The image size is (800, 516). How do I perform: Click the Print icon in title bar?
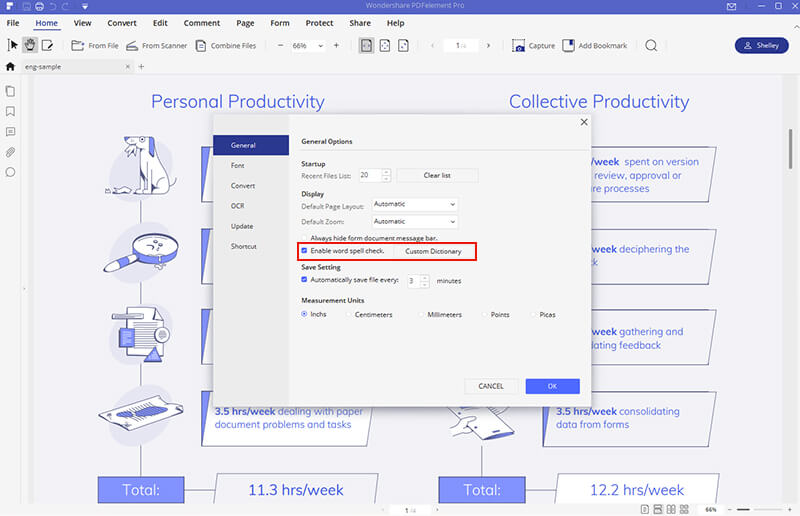point(40,6)
